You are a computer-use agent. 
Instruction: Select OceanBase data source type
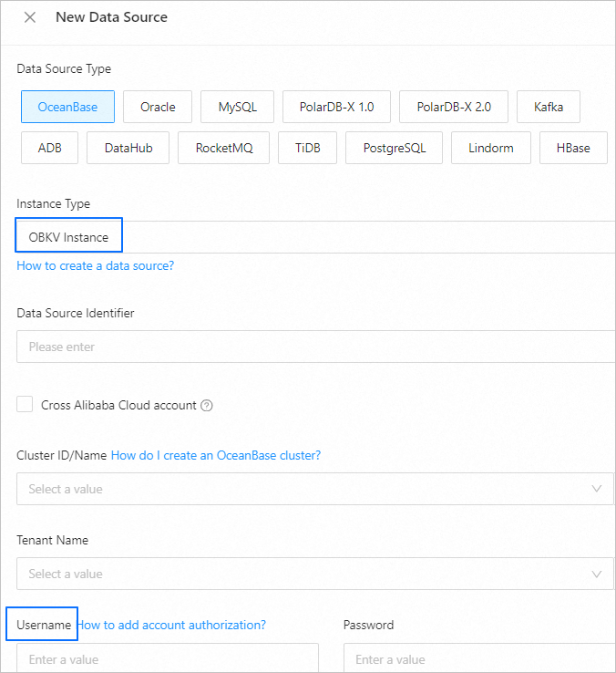[67, 107]
